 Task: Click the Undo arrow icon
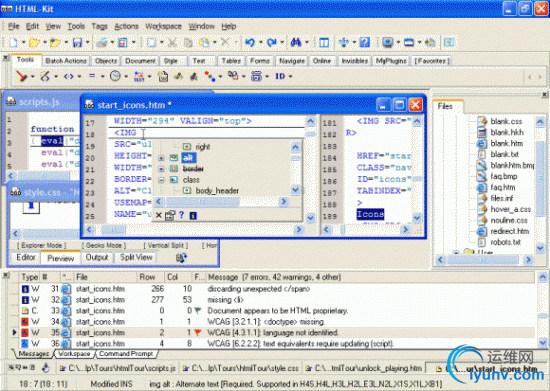point(250,43)
